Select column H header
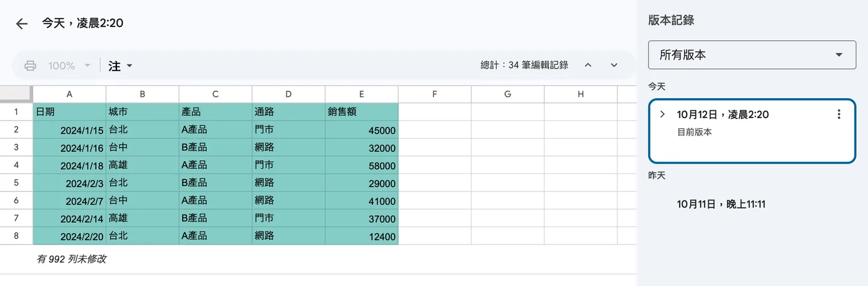 580,94
